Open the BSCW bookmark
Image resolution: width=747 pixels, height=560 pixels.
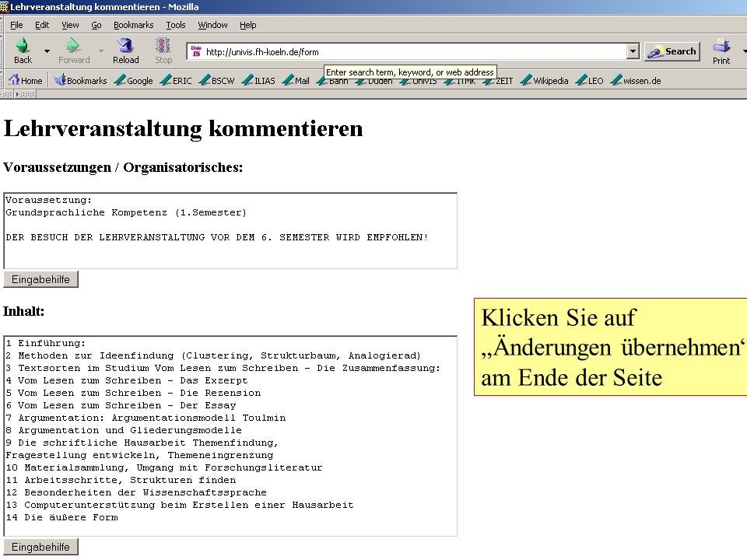(217, 80)
